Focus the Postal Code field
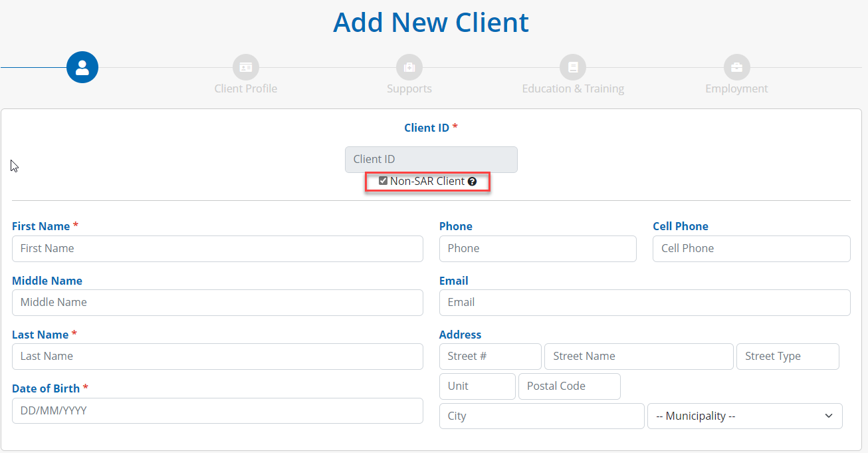The height and width of the screenshot is (453, 868). pyautogui.click(x=569, y=386)
